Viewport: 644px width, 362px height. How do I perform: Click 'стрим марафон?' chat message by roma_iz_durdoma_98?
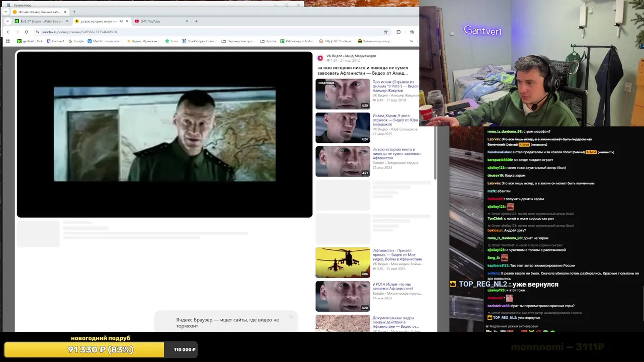[x=519, y=131]
